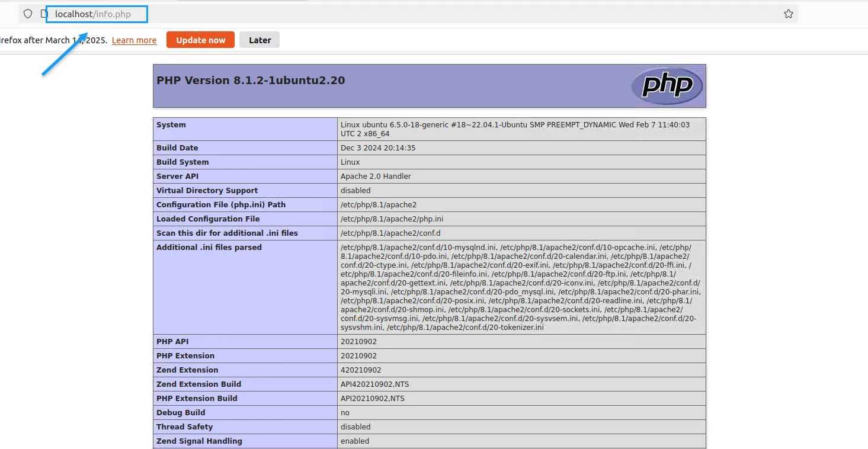
Task: Click Scan this dir for additional .ini files
Action: tap(227, 233)
